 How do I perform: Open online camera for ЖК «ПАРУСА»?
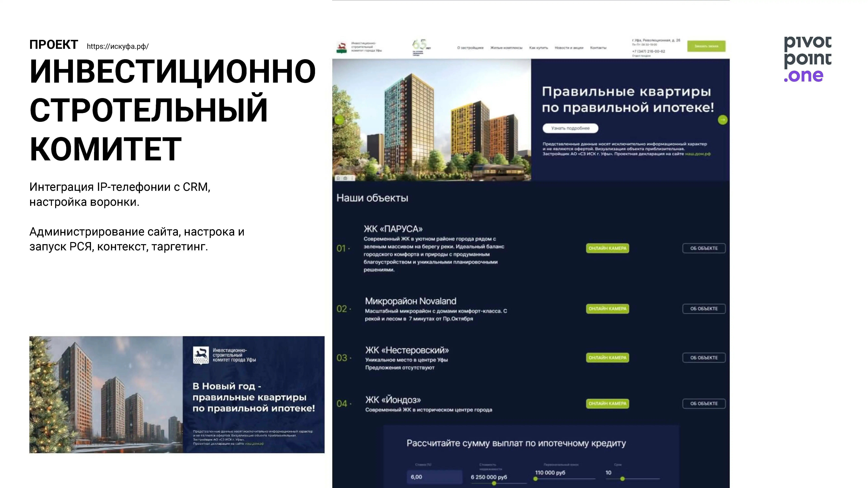click(607, 248)
